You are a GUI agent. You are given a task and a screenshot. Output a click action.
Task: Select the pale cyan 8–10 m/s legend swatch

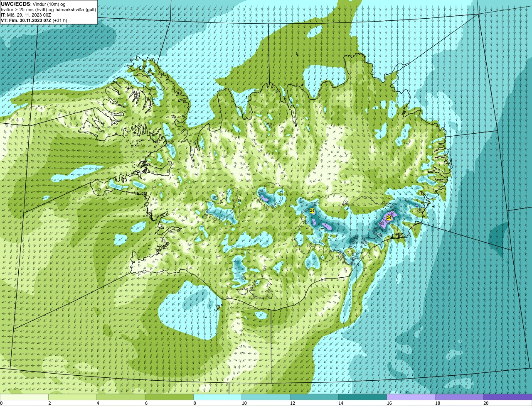click(217, 397)
